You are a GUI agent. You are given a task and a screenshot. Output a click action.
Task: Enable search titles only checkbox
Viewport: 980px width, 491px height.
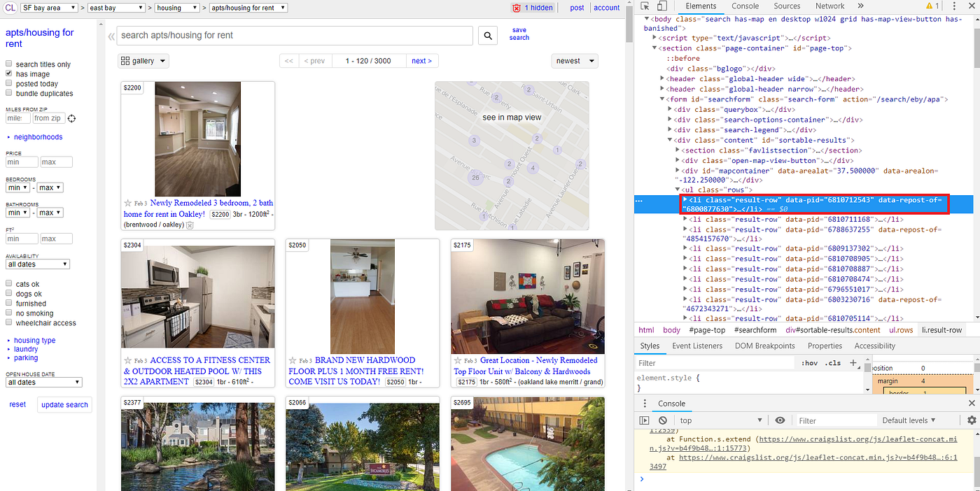click(x=9, y=64)
